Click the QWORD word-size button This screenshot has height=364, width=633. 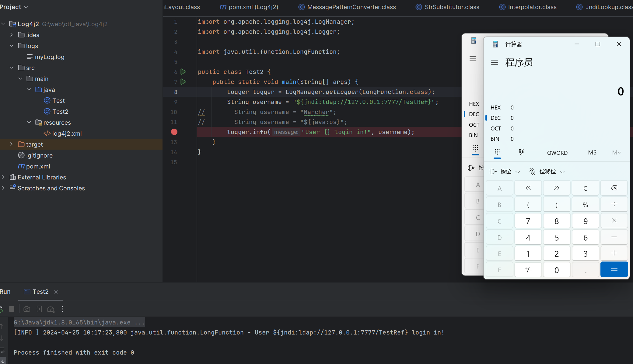[557, 153]
